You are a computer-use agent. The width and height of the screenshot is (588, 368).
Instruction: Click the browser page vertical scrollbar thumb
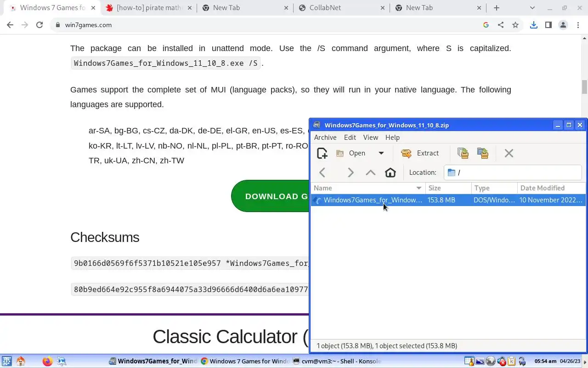click(584, 86)
